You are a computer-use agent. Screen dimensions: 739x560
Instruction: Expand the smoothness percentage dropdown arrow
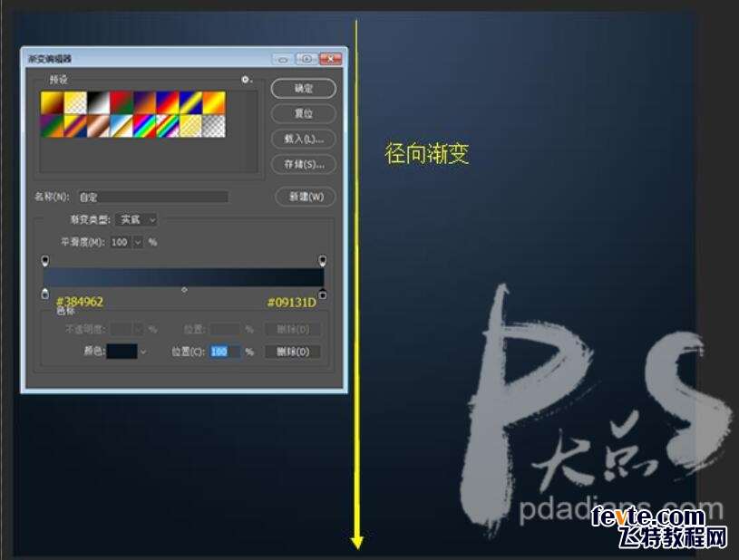(138, 242)
